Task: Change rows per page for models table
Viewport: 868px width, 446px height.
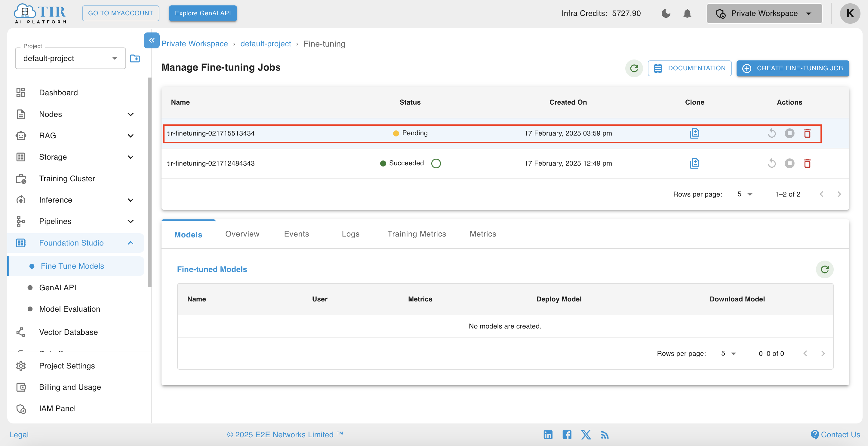Action: coord(728,353)
